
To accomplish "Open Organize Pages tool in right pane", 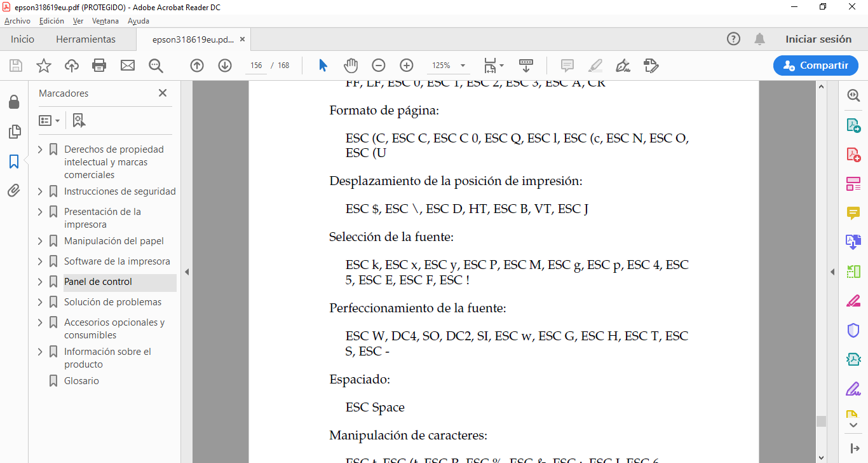I will (x=853, y=184).
